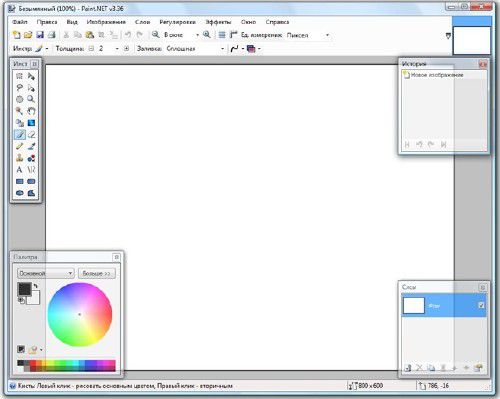Open the Эффекты menu

click(x=218, y=22)
